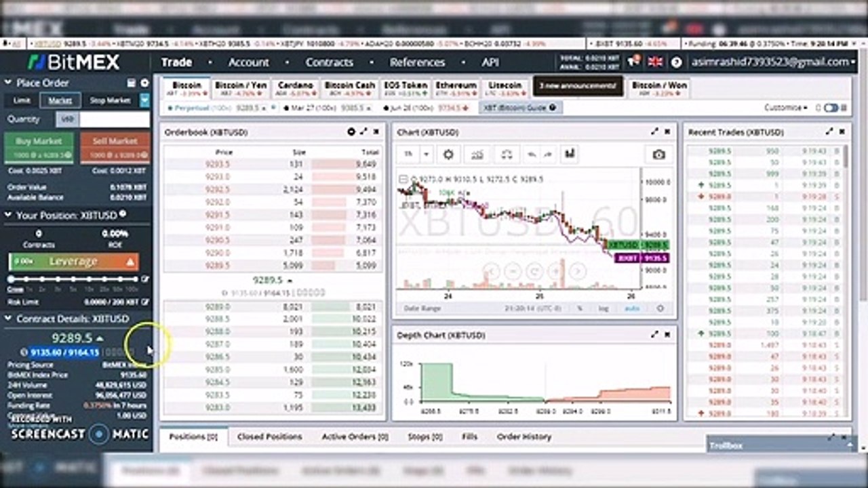868x488 pixels.
Task: Expand the Orderbook panel to fullscreen
Action: [364, 131]
